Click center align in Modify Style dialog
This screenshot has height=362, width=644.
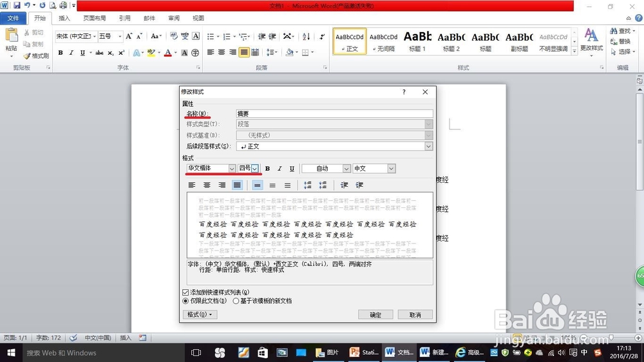coord(207,186)
